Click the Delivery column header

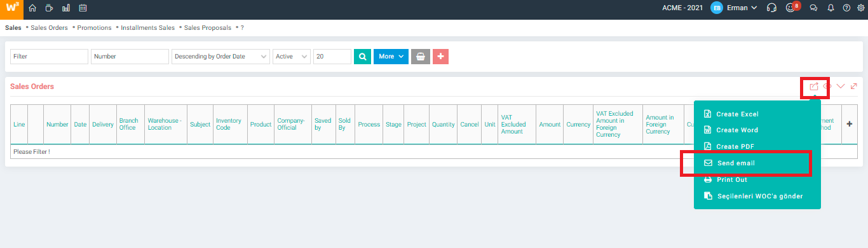click(103, 125)
